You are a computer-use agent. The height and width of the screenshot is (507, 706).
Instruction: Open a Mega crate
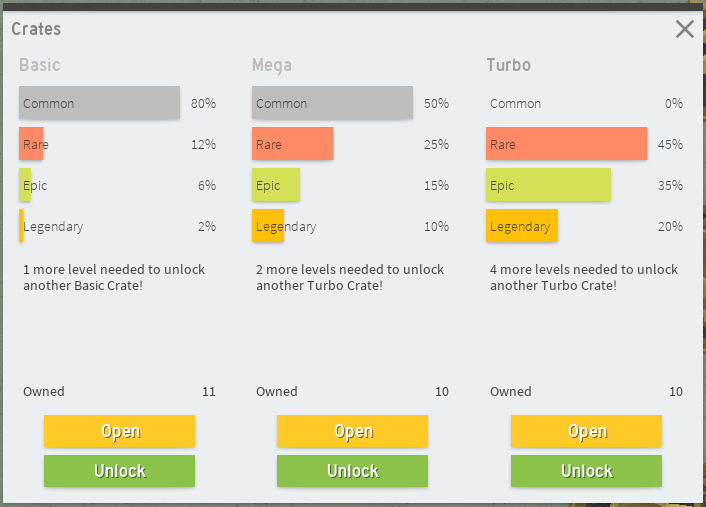pos(352,431)
